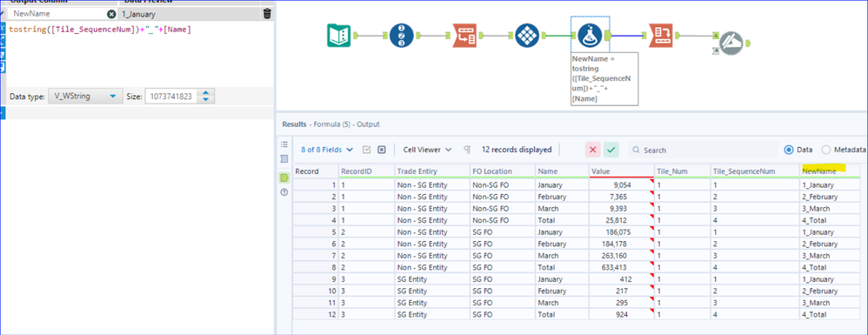
Task: Click the RecordID column header
Action: pyautogui.click(x=366, y=171)
